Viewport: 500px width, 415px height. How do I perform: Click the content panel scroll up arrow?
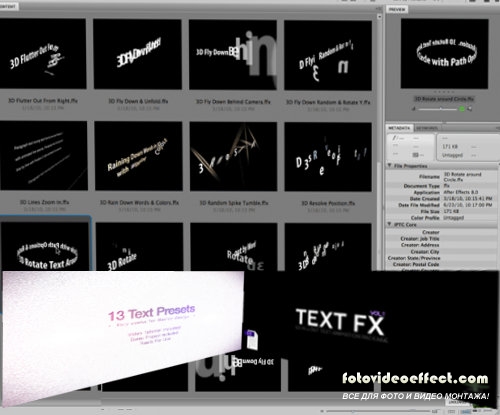point(379,16)
